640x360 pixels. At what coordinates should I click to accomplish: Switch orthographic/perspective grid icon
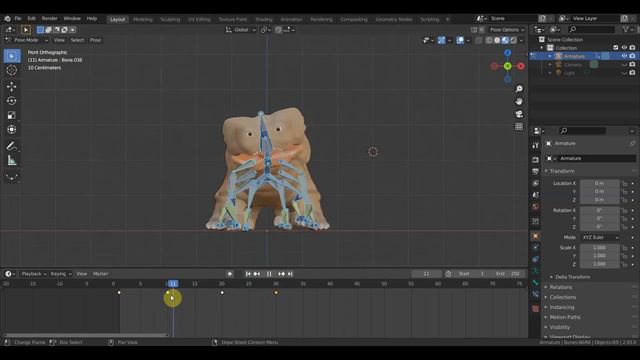tap(519, 127)
